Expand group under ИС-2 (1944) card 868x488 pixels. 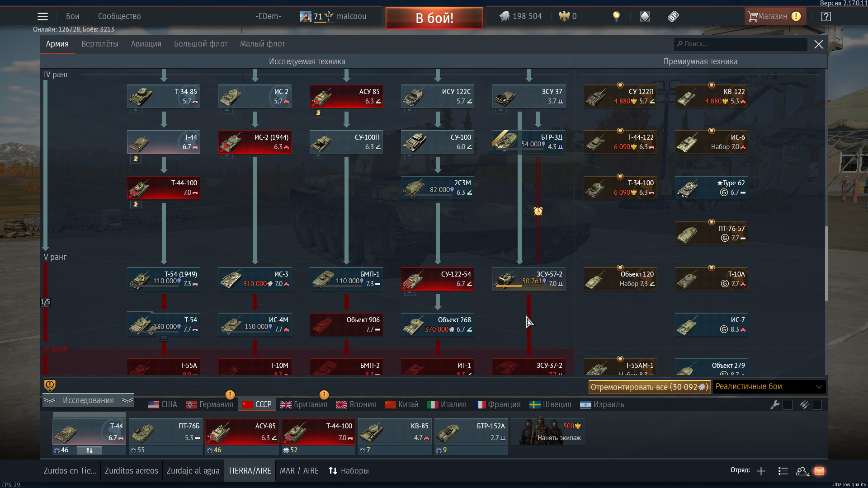227,155
